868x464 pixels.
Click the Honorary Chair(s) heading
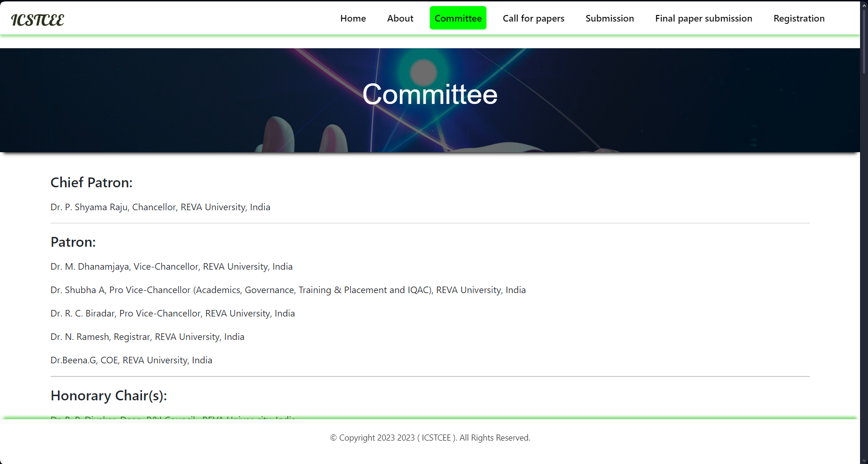pos(109,396)
